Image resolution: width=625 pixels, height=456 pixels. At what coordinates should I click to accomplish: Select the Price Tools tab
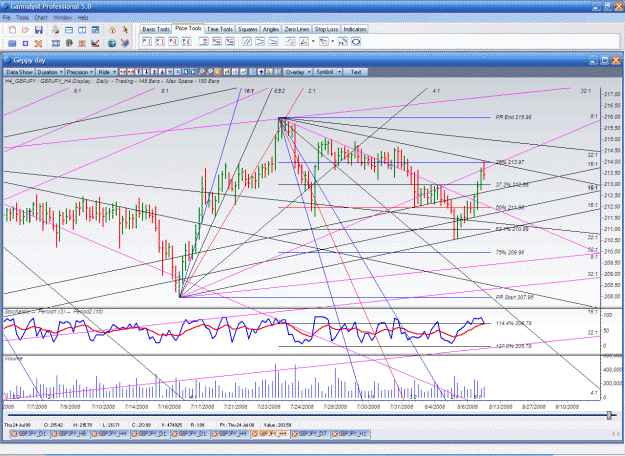[x=188, y=28]
